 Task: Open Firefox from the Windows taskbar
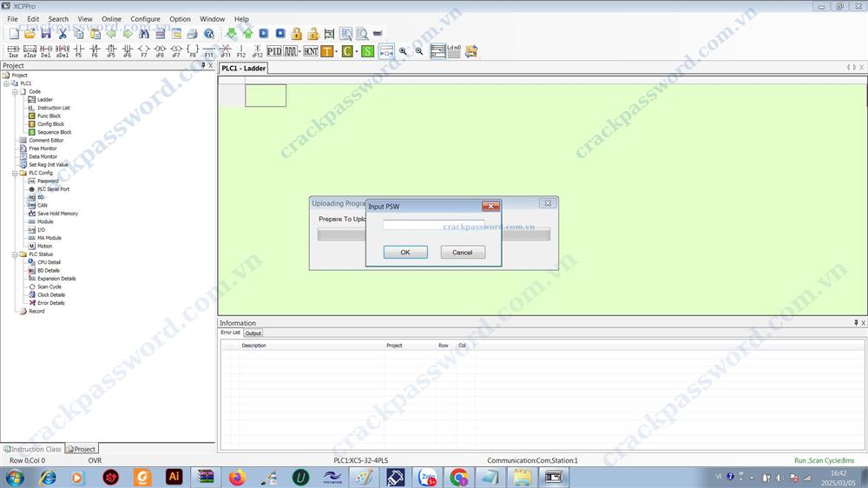tap(237, 477)
